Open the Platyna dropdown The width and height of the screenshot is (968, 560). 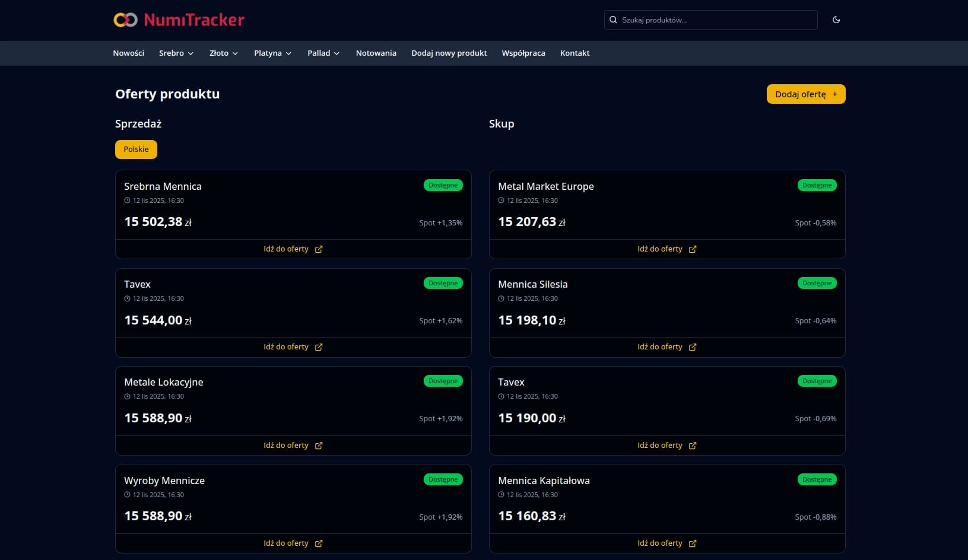coord(272,53)
